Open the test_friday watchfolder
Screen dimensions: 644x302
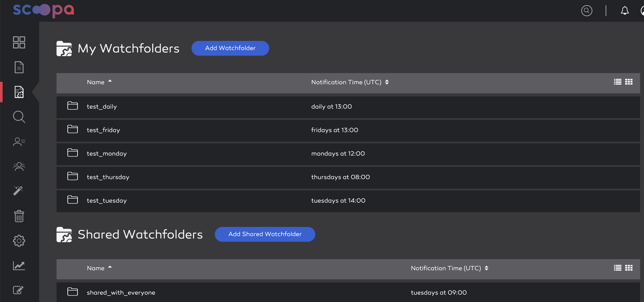coord(348,130)
